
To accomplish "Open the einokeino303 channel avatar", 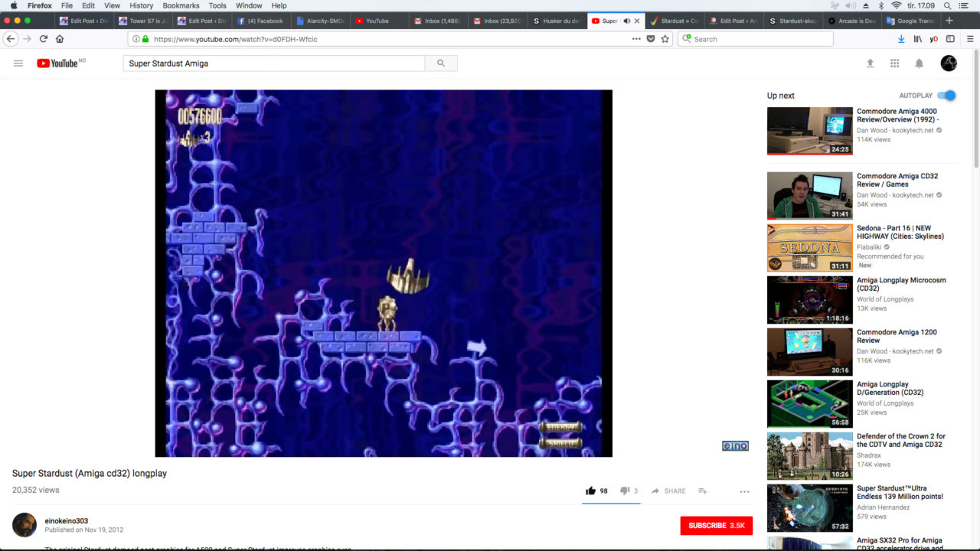I will pos(24,524).
